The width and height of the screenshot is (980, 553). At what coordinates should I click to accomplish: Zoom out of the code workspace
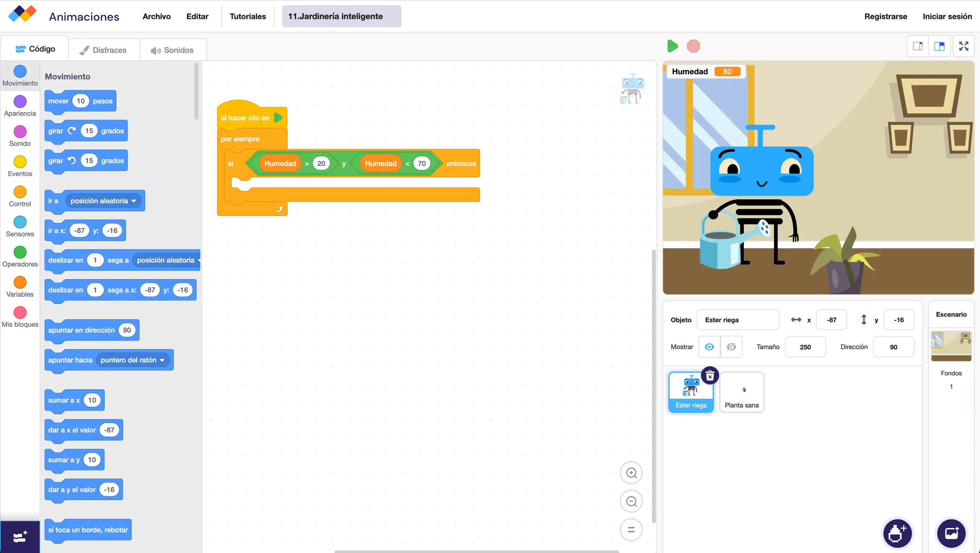tap(631, 501)
